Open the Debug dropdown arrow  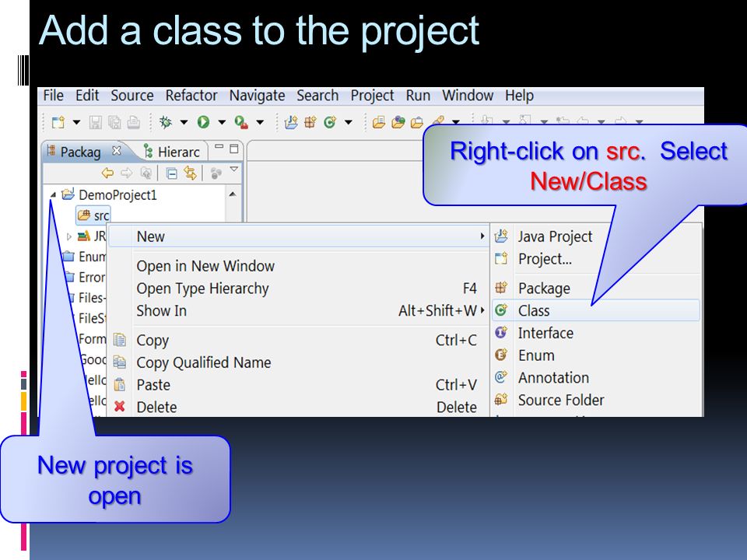click(184, 122)
